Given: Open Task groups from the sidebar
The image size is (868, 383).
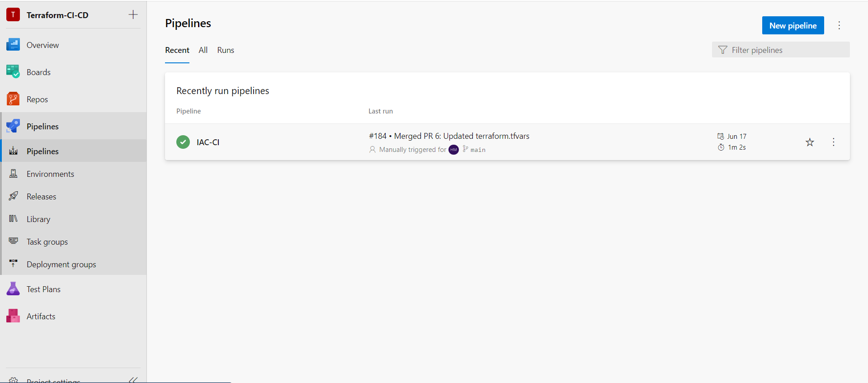Looking at the screenshot, I should 47,241.
